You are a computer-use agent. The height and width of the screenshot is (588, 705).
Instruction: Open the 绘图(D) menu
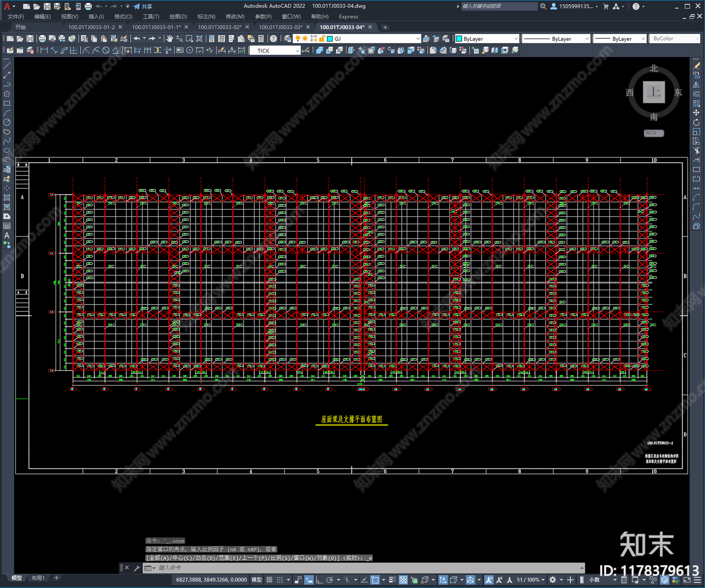point(178,17)
